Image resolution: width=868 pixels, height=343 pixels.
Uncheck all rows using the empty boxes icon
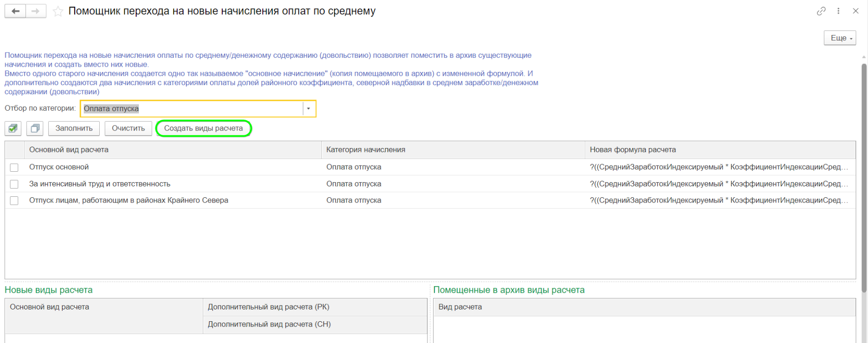click(x=35, y=128)
